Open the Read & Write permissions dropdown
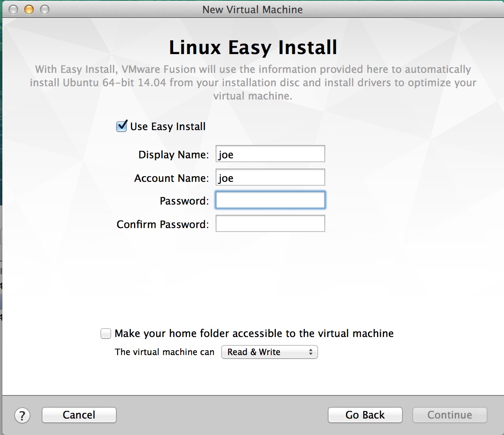This screenshot has height=435, width=504. click(x=269, y=352)
